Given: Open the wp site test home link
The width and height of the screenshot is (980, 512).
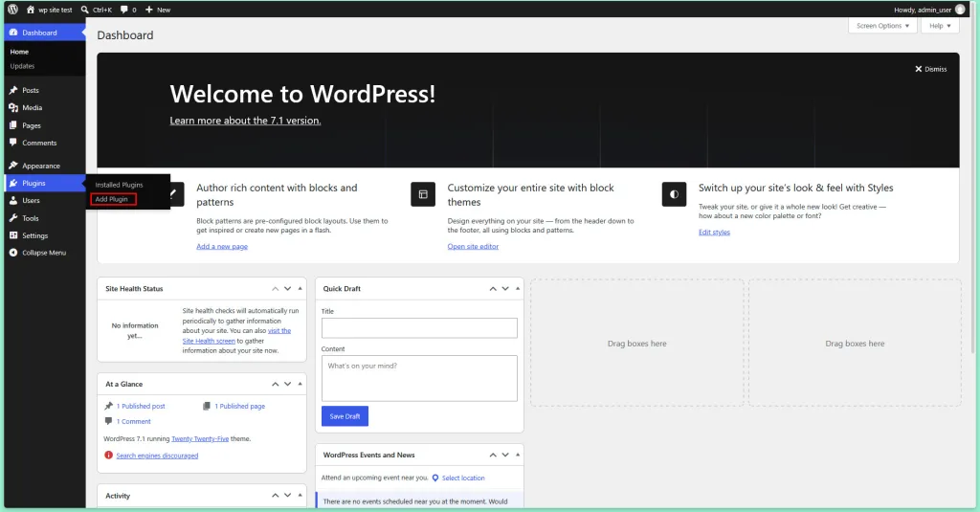Looking at the screenshot, I should [x=50, y=10].
